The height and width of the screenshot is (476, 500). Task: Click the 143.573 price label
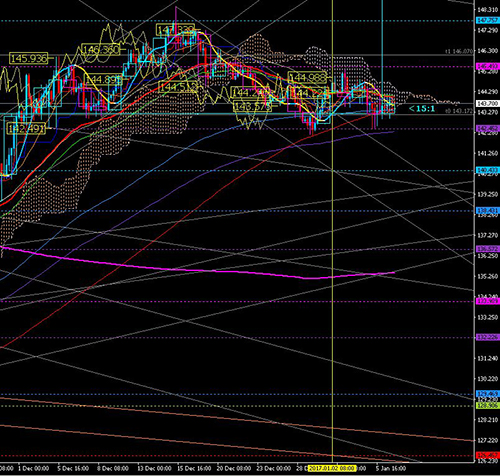pos(253,106)
